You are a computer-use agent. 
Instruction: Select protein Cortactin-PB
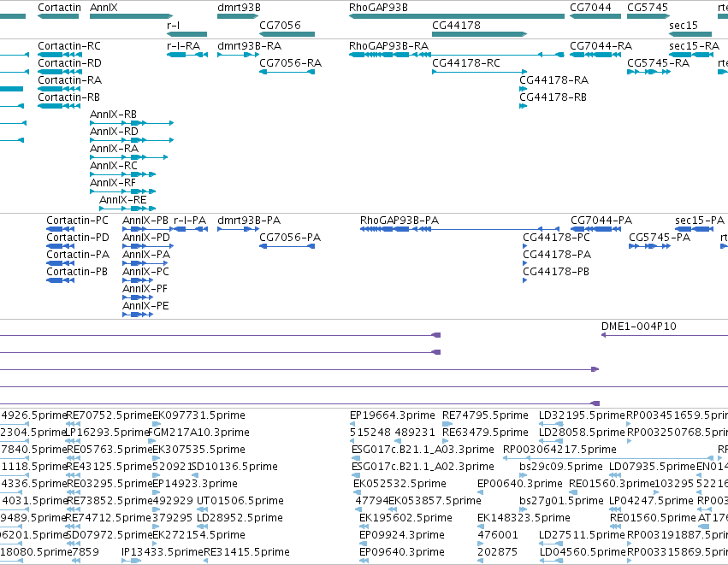pos(61,280)
